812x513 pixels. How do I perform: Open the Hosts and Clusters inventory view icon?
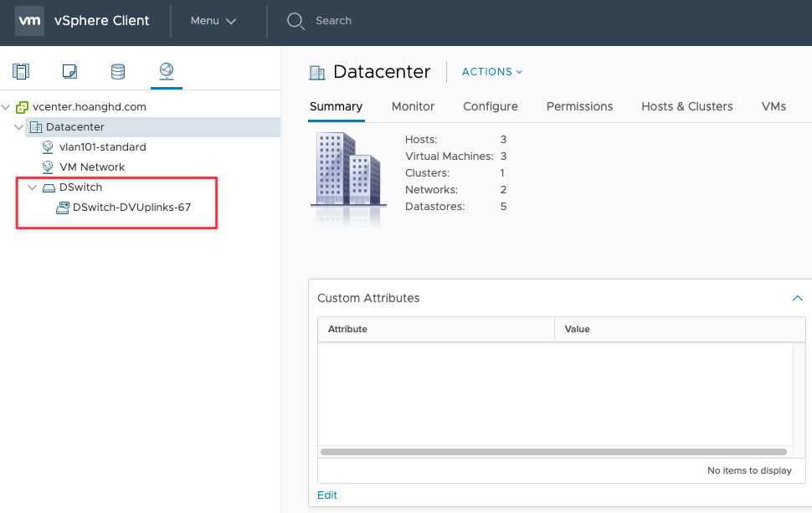(21, 71)
